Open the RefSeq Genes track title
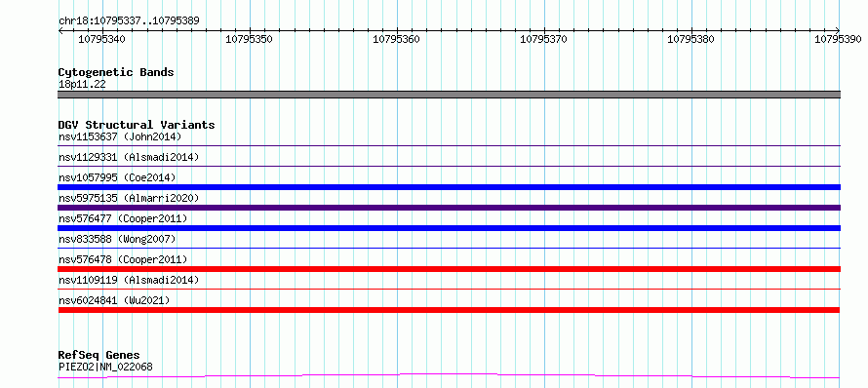 [x=99, y=356]
